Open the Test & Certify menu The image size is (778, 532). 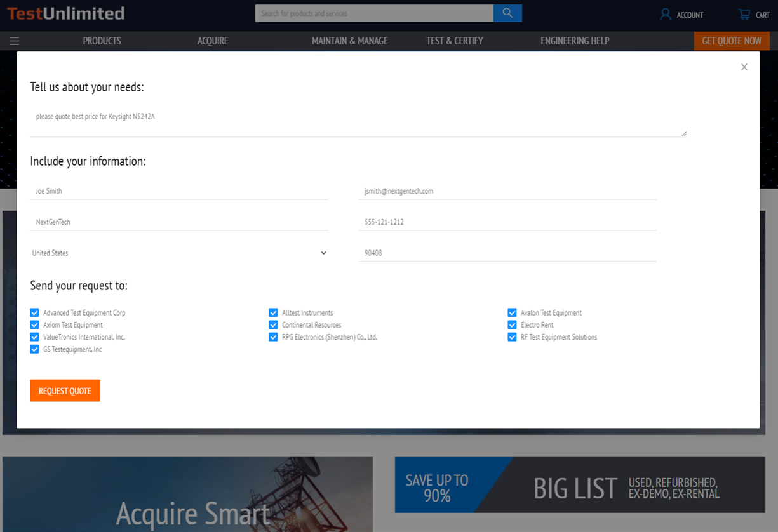coord(455,41)
